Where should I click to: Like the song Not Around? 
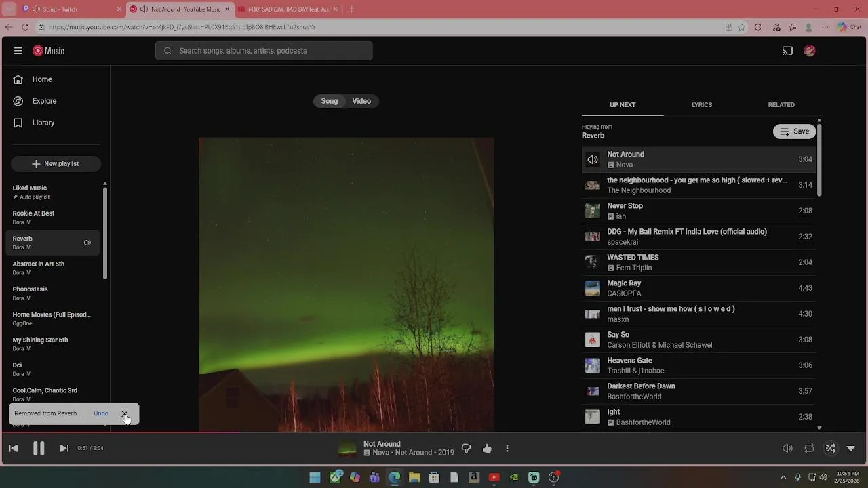[x=487, y=448]
